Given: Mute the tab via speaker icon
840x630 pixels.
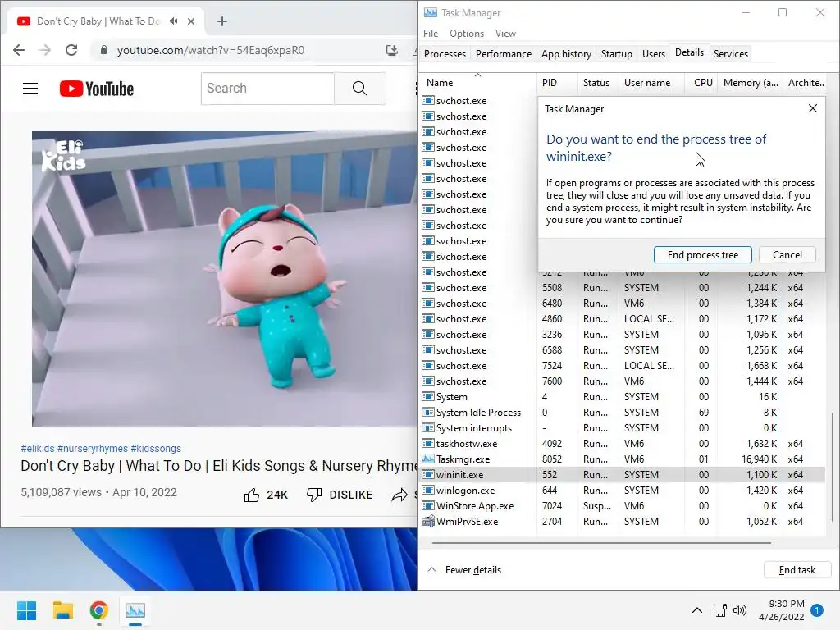Looking at the screenshot, I should point(174,21).
